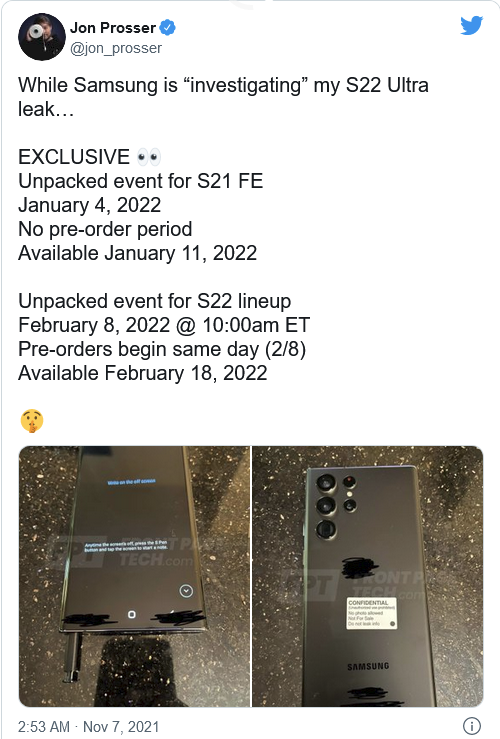Image resolution: width=500 pixels, height=739 pixels.
Task: Open the left photo of the phone front
Action: pos(134,576)
